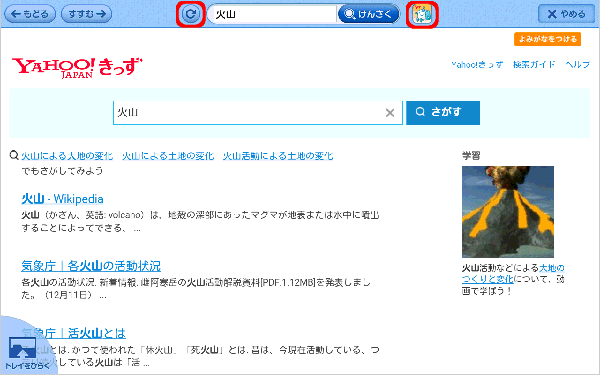
Task: Open the ヘルプ link
Action: pyautogui.click(x=577, y=65)
